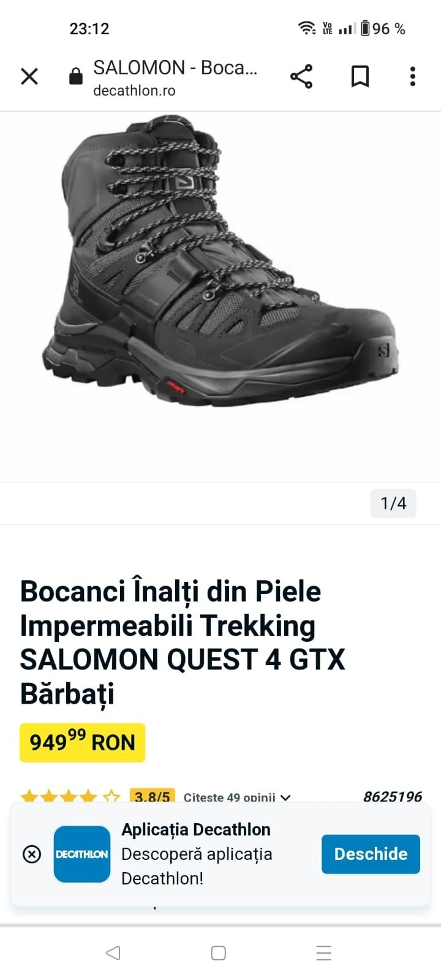
Task: Tap the Android home square icon
Action: point(219,952)
